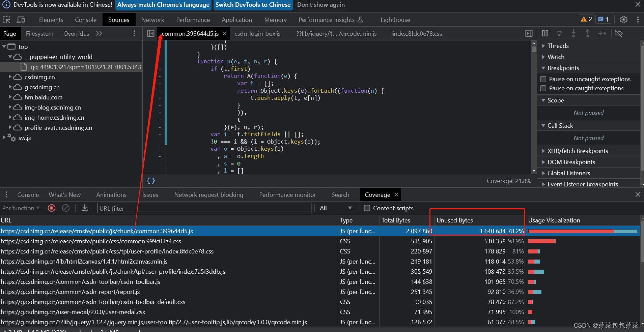Click Switch DevTools to Chinese button
This screenshot has width=644, height=332.
click(253, 5)
